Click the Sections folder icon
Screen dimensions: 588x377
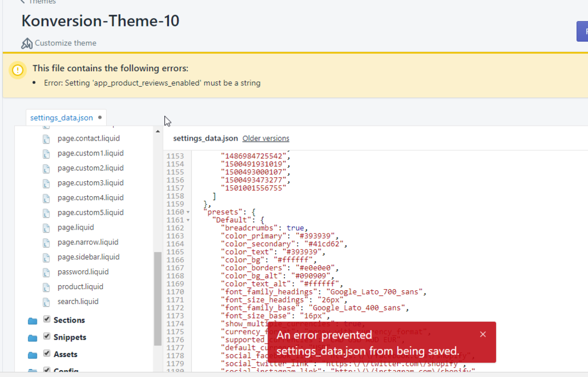coord(33,321)
